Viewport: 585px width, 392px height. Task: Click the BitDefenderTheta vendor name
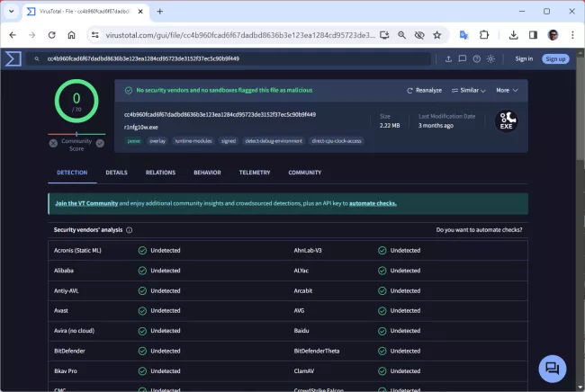point(317,351)
